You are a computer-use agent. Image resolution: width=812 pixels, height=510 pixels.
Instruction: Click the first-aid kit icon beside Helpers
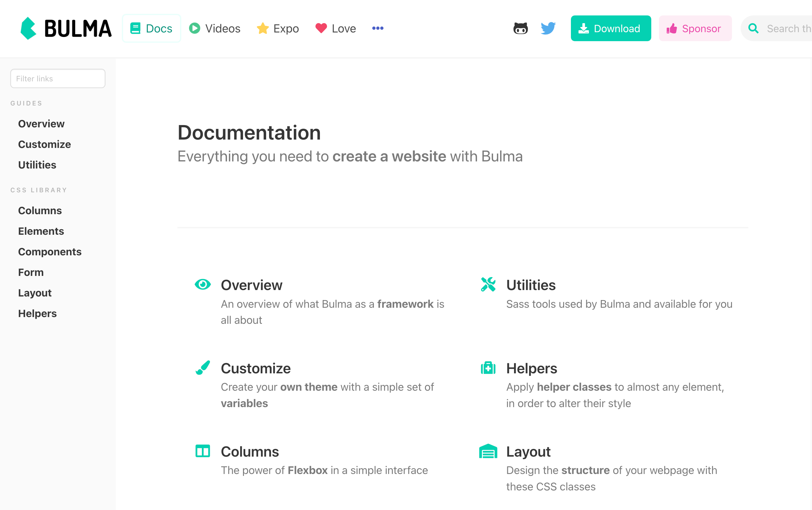(488, 368)
